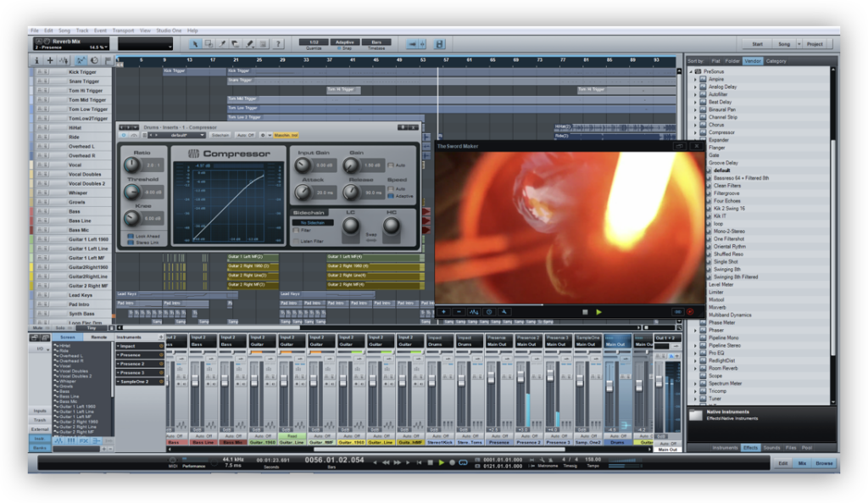868x503 pixels.
Task: Expand the Ampire entry in browser
Action: pos(696,79)
